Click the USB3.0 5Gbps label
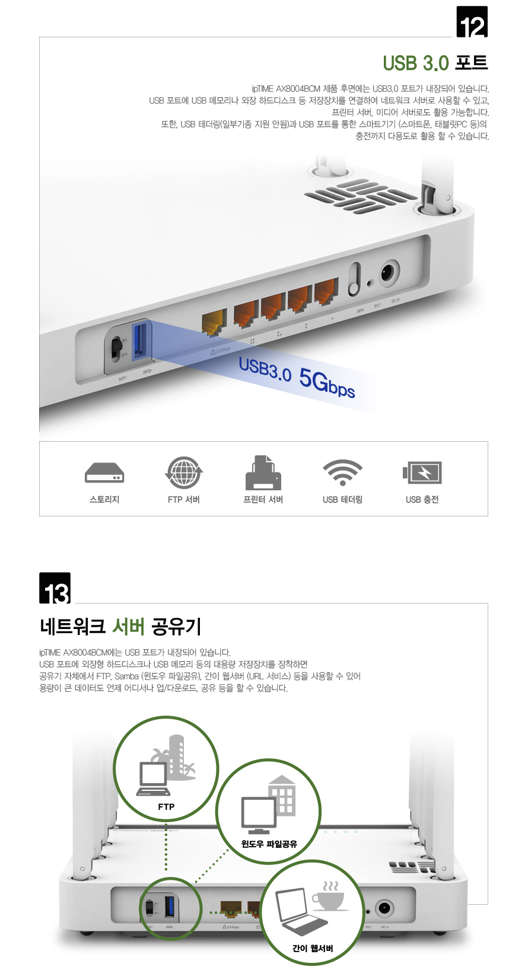The height and width of the screenshot is (980, 528). pos(297,377)
